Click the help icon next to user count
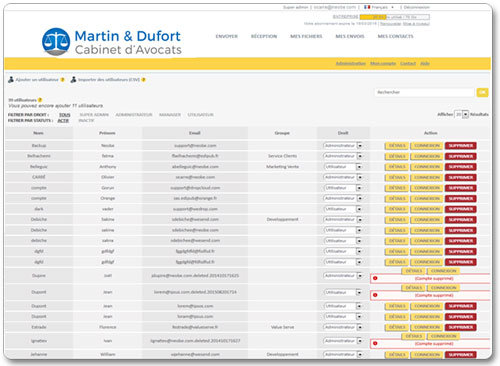 coord(40,100)
